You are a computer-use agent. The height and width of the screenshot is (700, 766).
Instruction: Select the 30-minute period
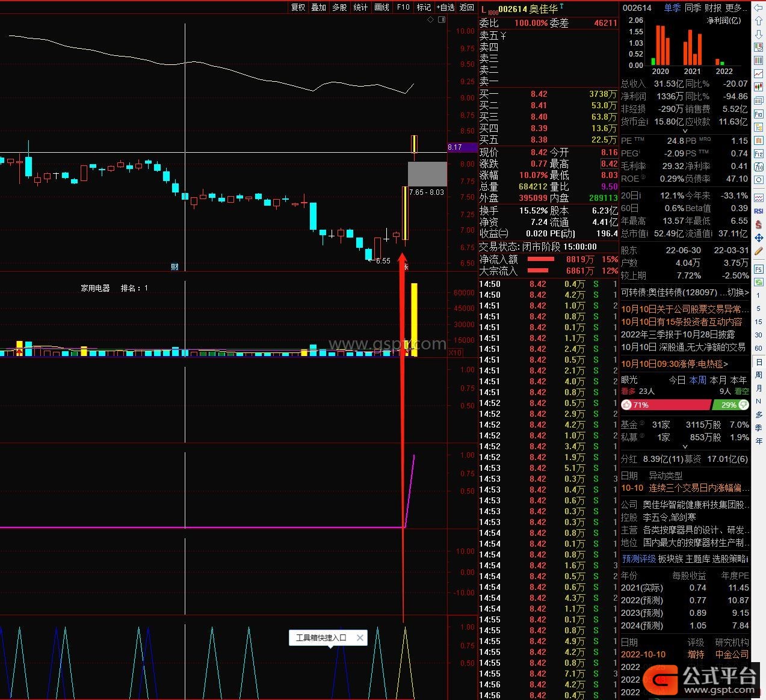coord(759,335)
